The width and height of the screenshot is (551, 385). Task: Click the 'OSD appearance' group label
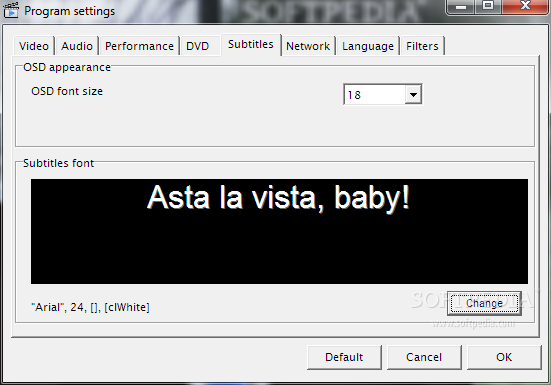[x=67, y=67]
